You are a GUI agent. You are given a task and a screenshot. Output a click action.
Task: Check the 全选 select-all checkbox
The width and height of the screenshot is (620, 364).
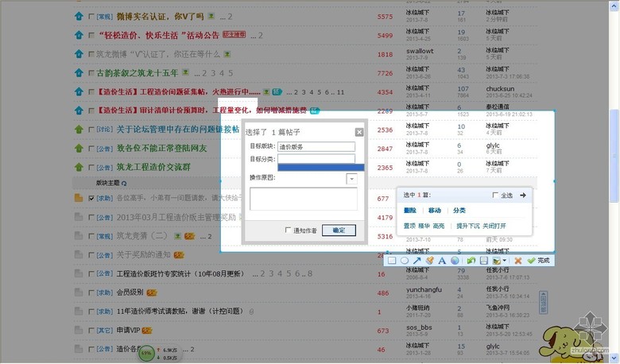click(497, 195)
